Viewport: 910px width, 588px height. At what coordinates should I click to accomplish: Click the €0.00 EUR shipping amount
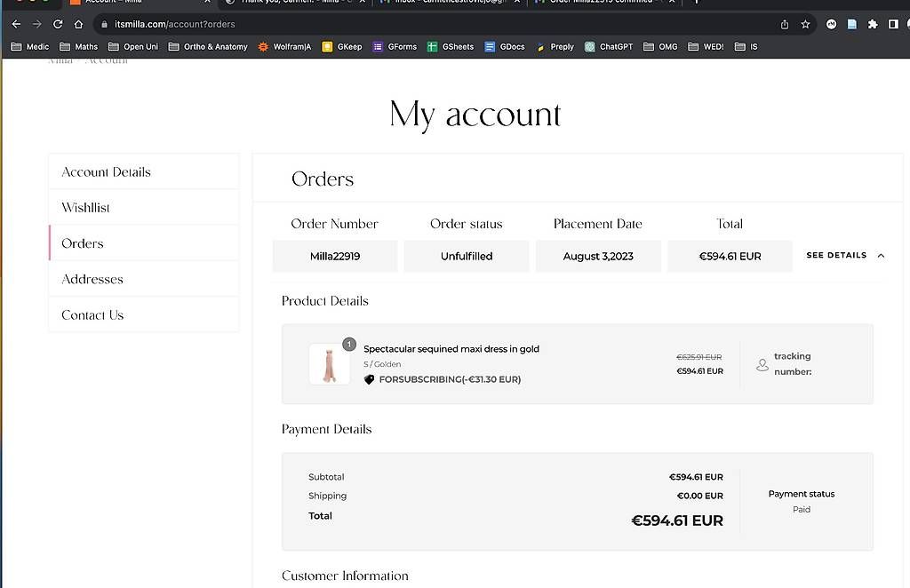(x=700, y=496)
